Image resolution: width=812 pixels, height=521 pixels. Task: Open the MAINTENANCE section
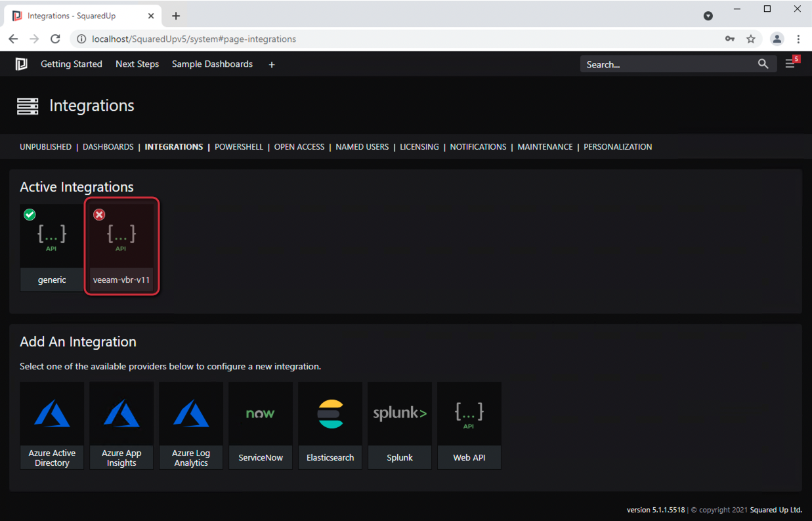pyautogui.click(x=545, y=147)
